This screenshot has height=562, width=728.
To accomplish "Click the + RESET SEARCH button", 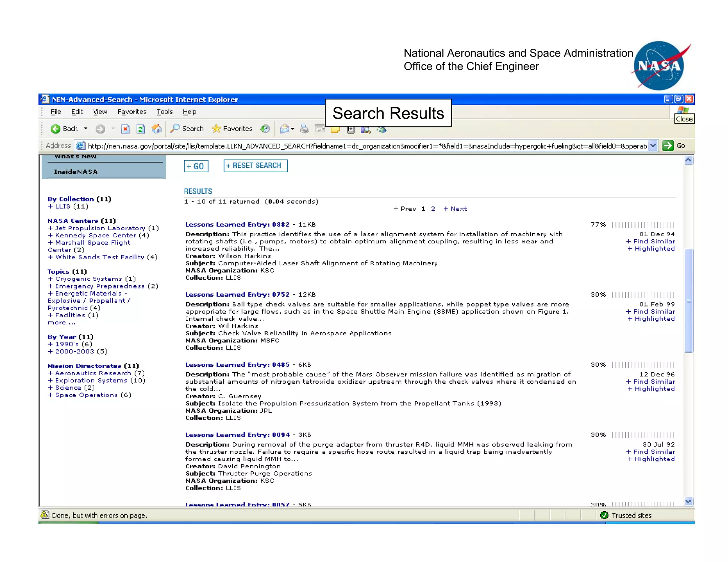I will (x=256, y=166).
